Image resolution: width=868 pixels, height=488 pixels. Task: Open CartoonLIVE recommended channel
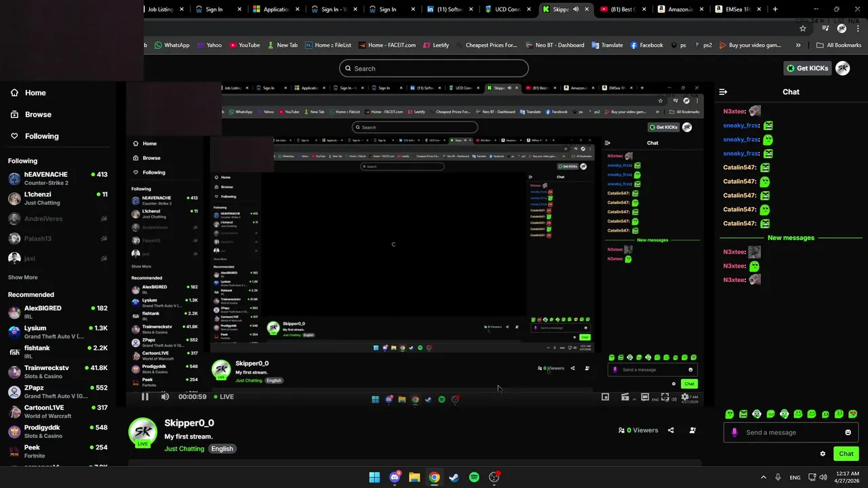[58, 411]
